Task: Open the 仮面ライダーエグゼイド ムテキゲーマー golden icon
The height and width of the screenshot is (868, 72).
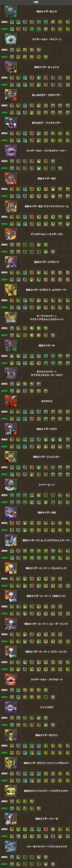Action: [11, 290]
